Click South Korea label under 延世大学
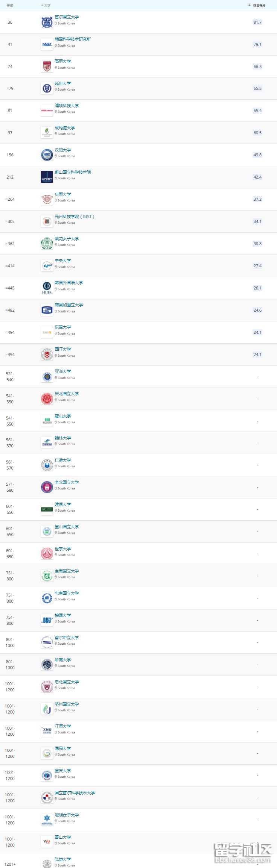The width and height of the screenshot is (277, 868). point(65,89)
